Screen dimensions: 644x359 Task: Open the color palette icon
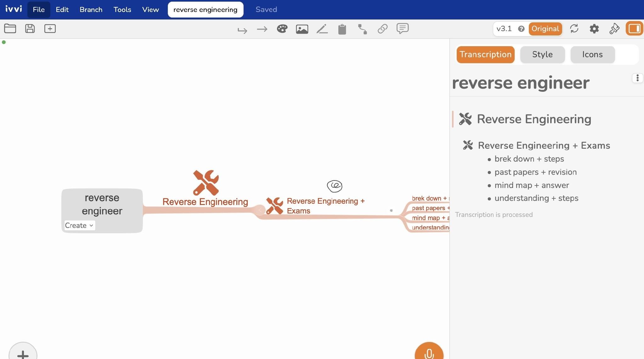[282, 29]
